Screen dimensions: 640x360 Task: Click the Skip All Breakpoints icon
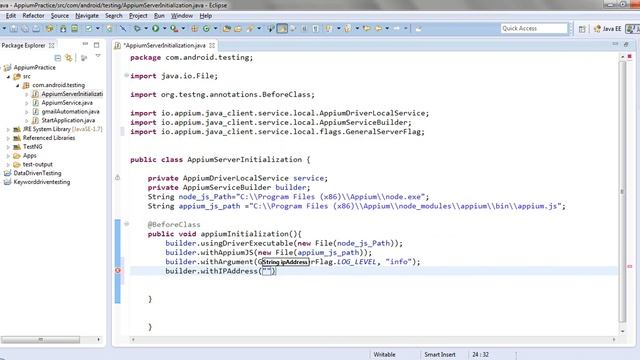pyautogui.click(x=123, y=29)
